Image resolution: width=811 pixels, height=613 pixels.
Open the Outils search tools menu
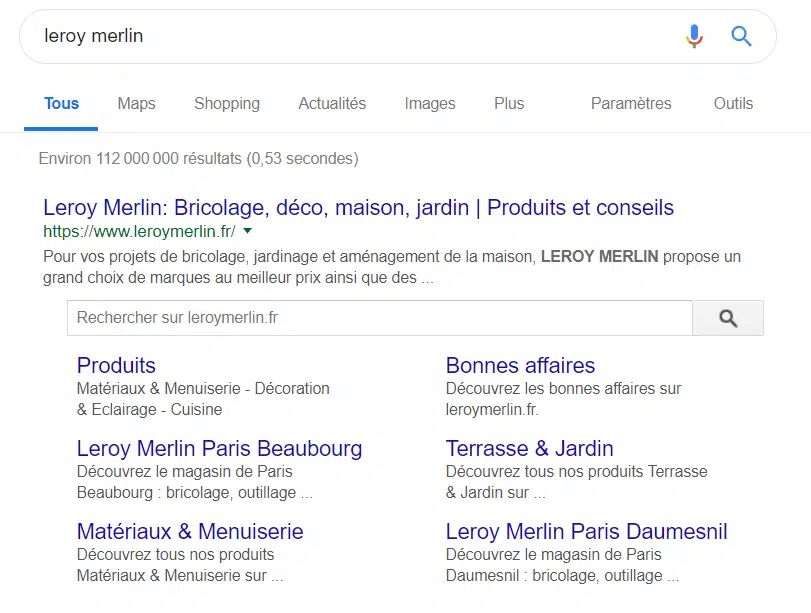click(x=733, y=104)
